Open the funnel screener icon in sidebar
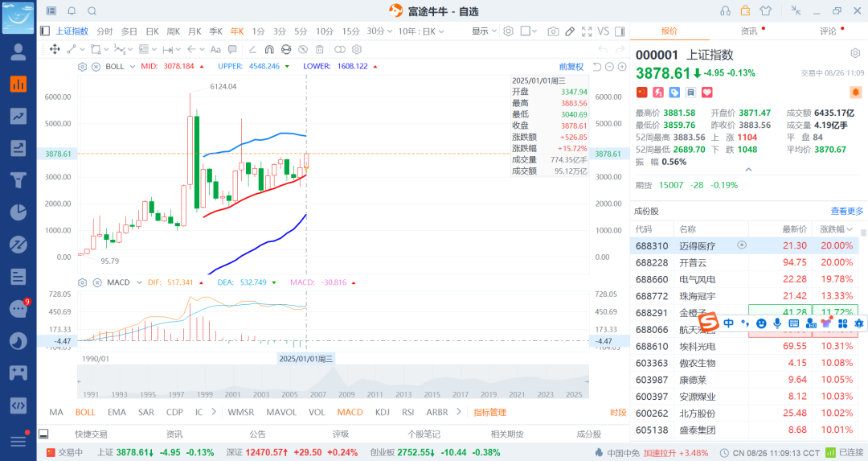Image resolution: width=868 pixels, height=461 pixels. point(18,180)
